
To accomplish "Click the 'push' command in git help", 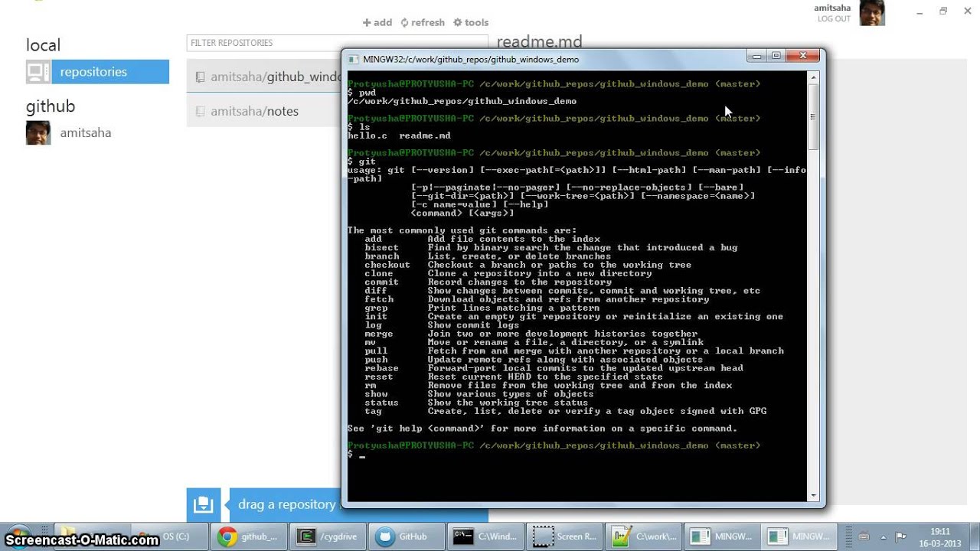I will click(x=376, y=360).
